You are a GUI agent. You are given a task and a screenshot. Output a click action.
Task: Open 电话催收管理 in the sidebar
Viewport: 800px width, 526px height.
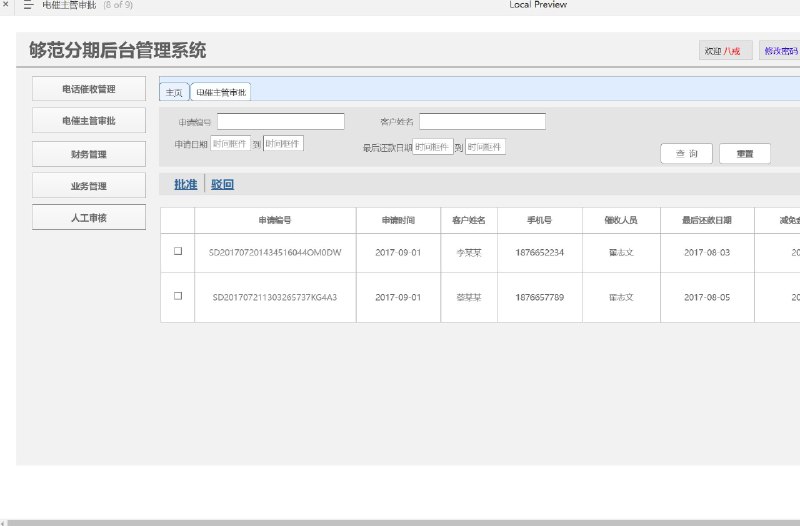click(89, 89)
